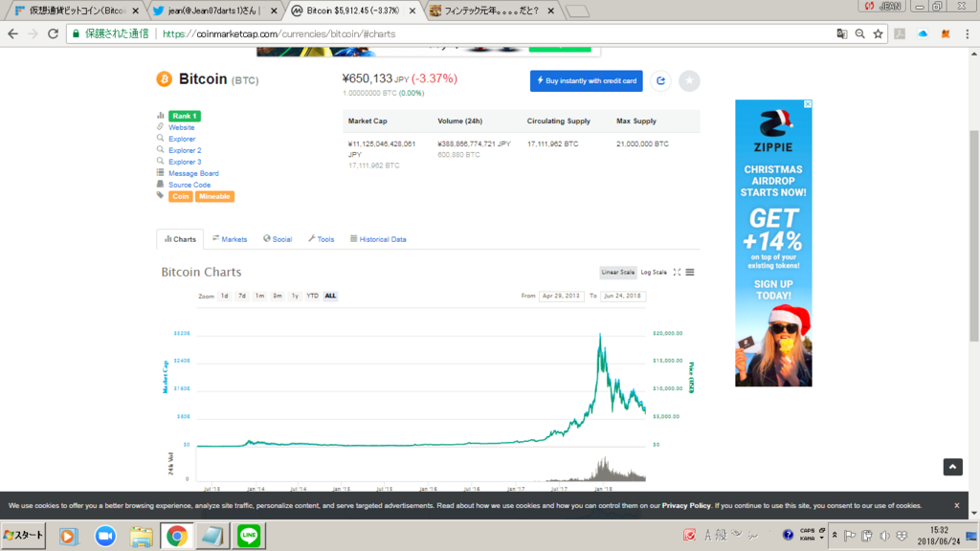Add Bitcoin to watchlist with star button

[x=689, y=80]
